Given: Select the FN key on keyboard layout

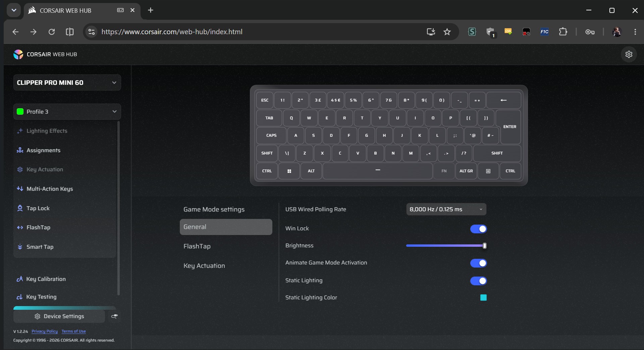Looking at the screenshot, I should 444,171.
